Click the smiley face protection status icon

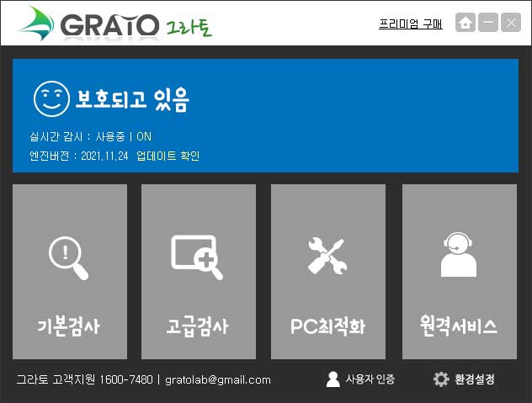[51, 98]
